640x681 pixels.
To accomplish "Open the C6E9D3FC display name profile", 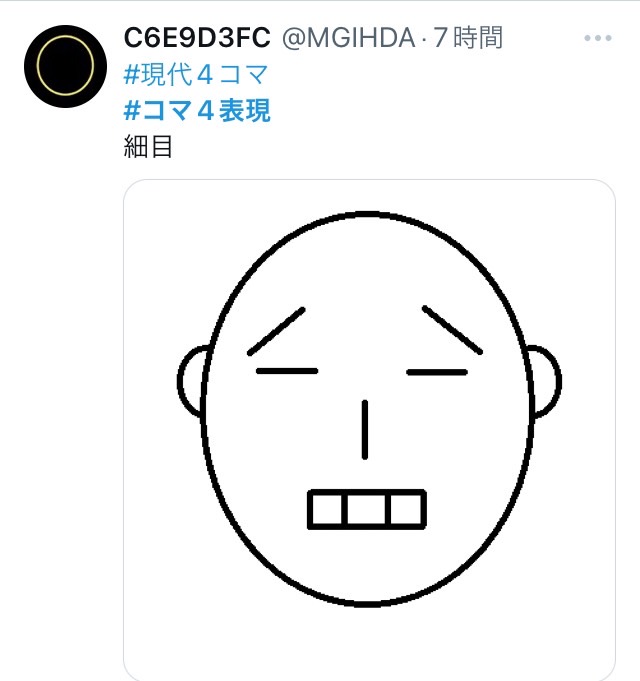I will pos(197,37).
